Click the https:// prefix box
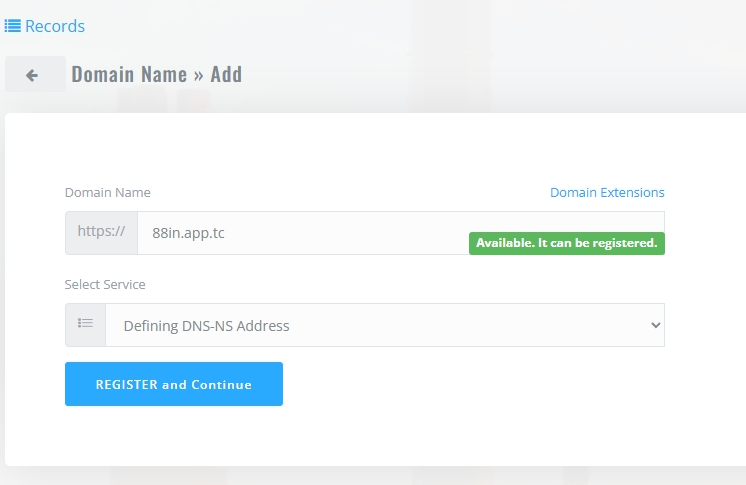Image resolution: width=746 pixels, height=485 pixels. click(x=101, y=232)
